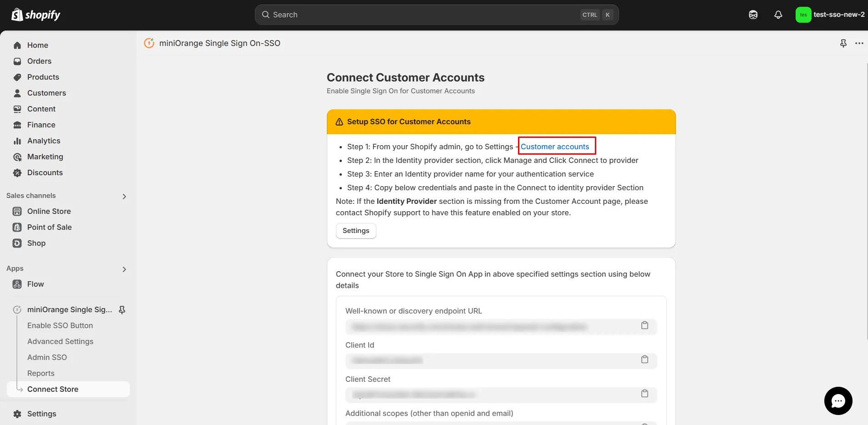Click the page vertical scrollbar

pos(867,200)
